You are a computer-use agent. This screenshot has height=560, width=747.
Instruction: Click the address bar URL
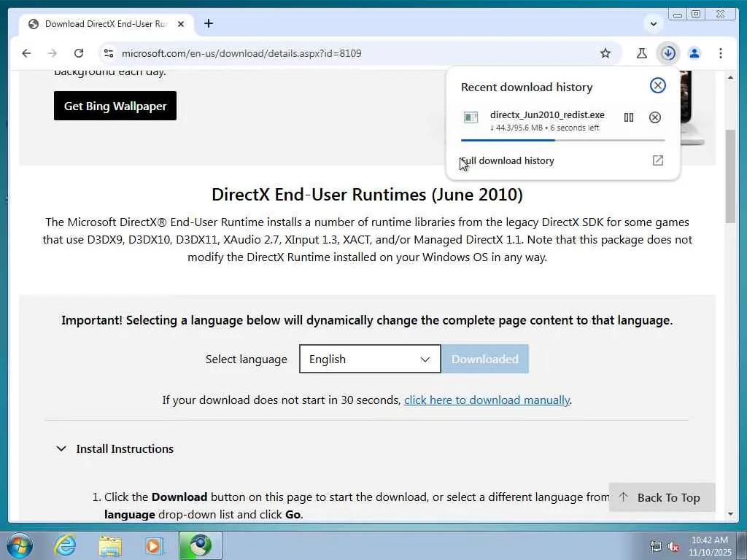pyautogui.click(x=241, y=53)
